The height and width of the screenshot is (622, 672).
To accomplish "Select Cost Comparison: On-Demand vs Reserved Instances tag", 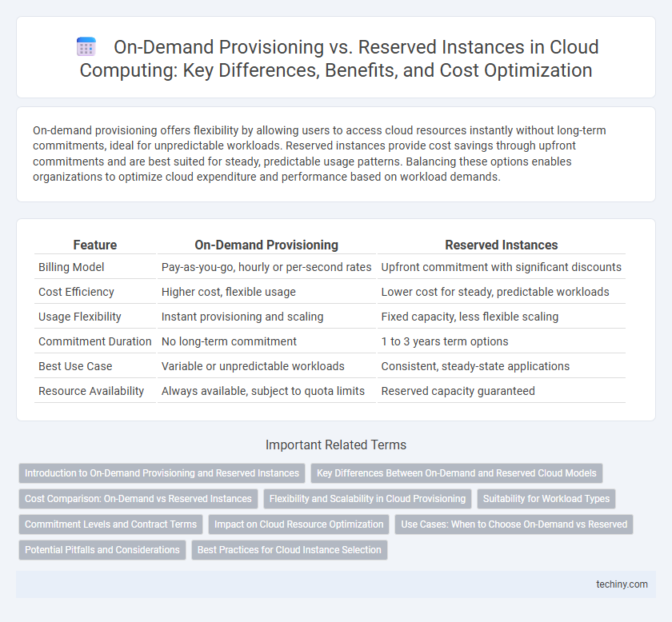I will 138,499.
